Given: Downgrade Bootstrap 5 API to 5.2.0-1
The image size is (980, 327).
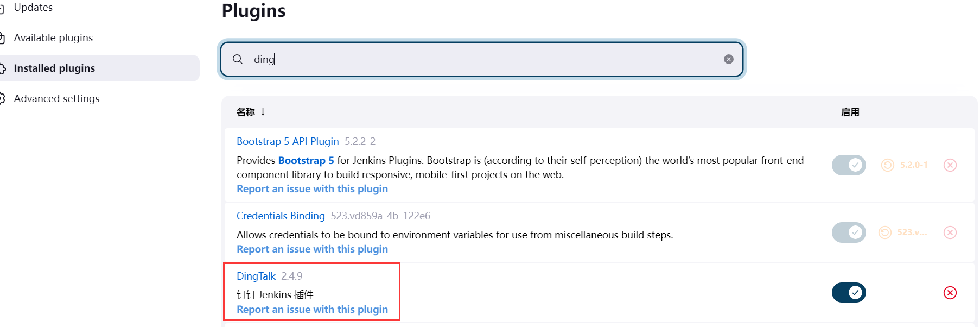Looking at the screenshot, I should [905, 165].
